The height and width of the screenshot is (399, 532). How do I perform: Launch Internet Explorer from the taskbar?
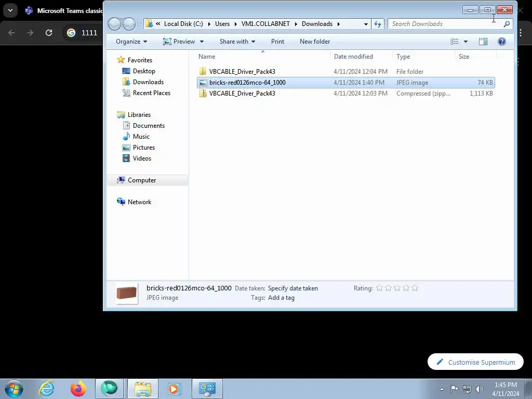click(x=46, y=389)
